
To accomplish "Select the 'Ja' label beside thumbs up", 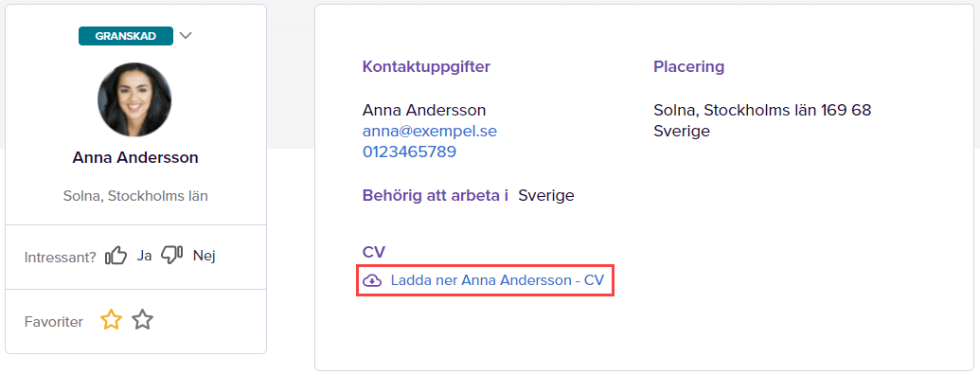I will (x=144, y=256).
